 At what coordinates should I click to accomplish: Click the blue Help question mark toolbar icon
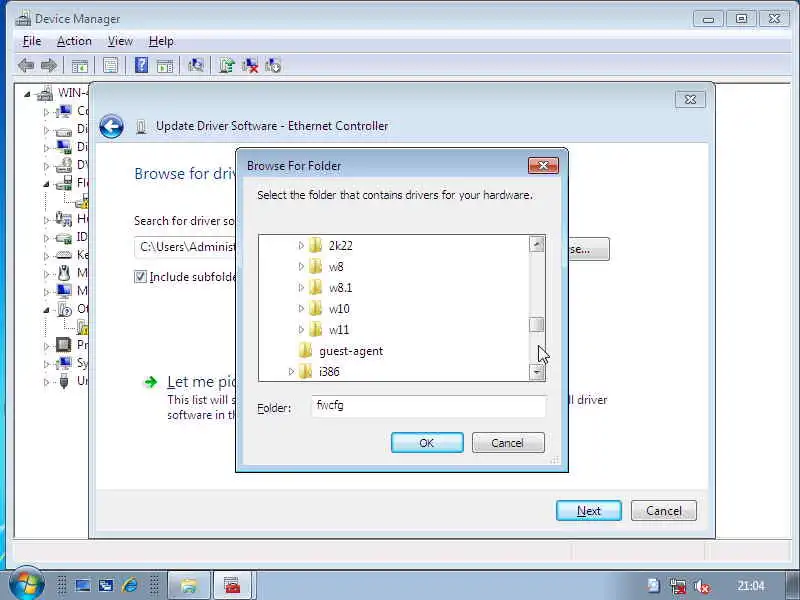tap(141, 65)
